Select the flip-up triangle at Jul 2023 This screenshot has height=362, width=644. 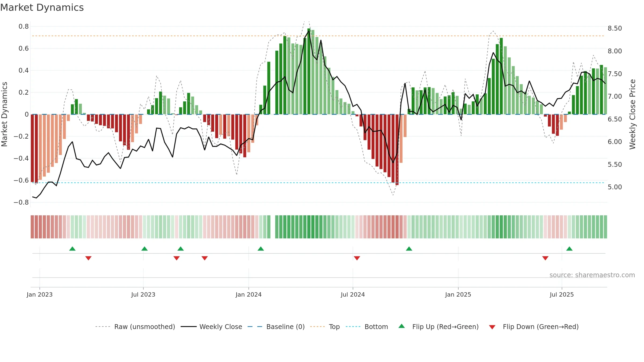pyautogui.click(x=145, y=249)
